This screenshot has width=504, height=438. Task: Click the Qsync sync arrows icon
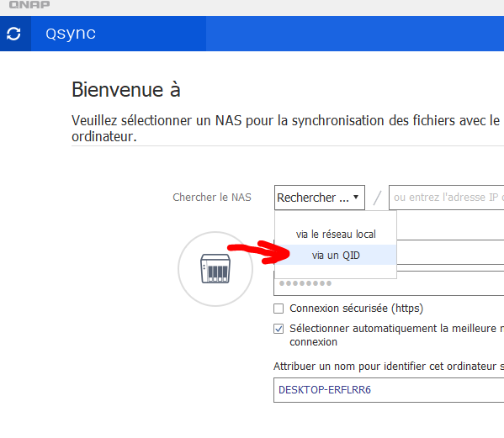[13, 34]
